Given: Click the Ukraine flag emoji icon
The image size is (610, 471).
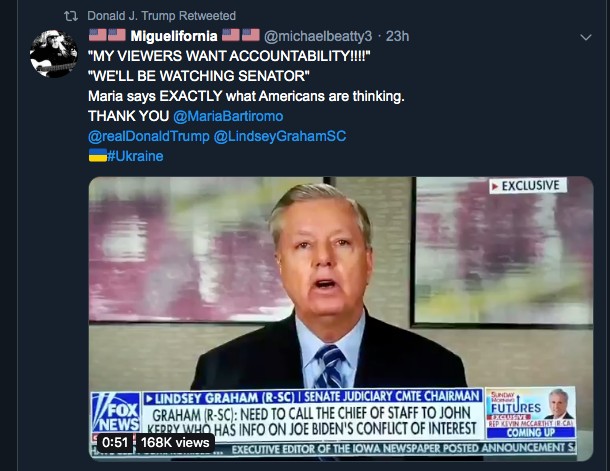Looking at the screenshot, I should pyautogui.click(x=98, y=155).
